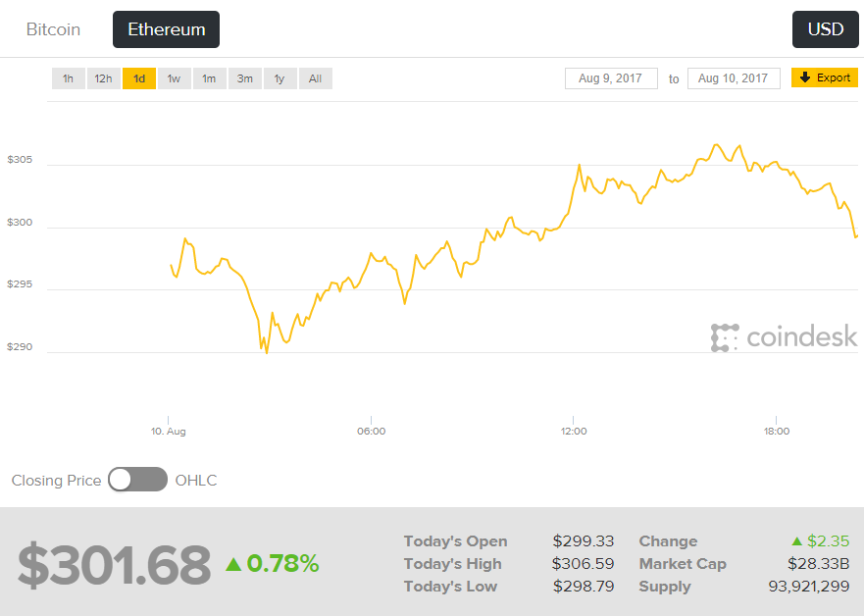Show the 1m time range
The width and height of the screenshot is (864, 616).
click(209, 78)
